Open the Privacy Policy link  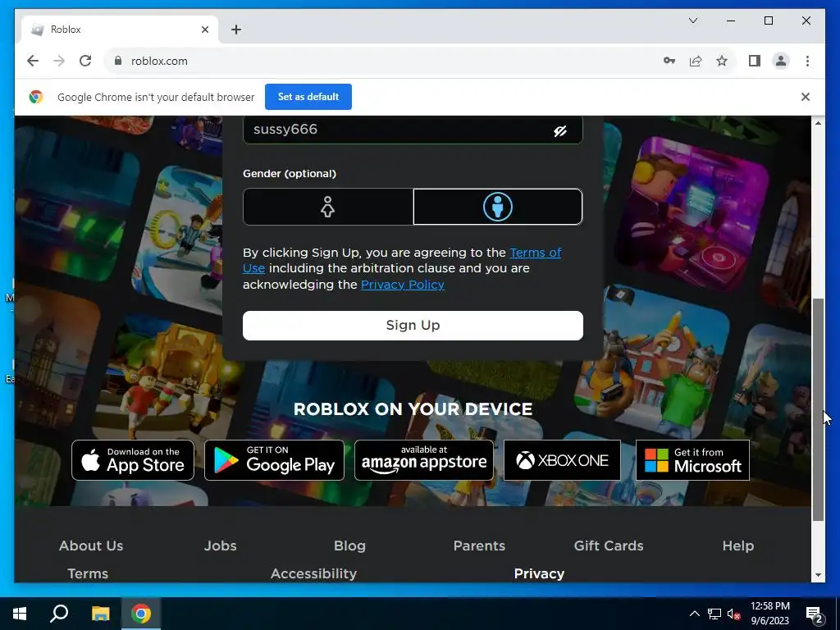pos(402,285)
